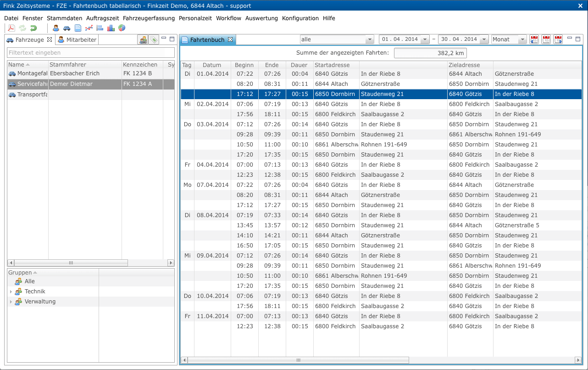Open the employee person icon in the toolbar
The height and width of the screenshot is (370, 588).
(x=56, y=28)
